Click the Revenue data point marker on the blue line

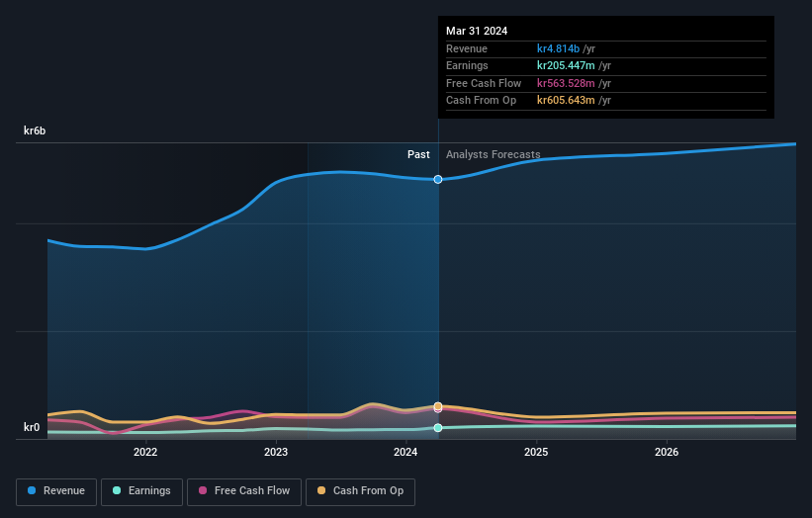438,180
